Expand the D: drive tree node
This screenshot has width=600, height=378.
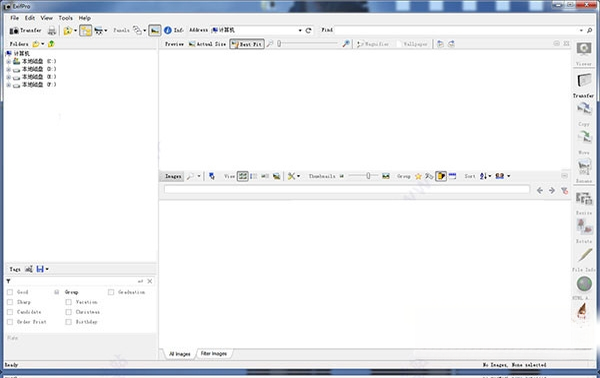[x=8, y=70]
